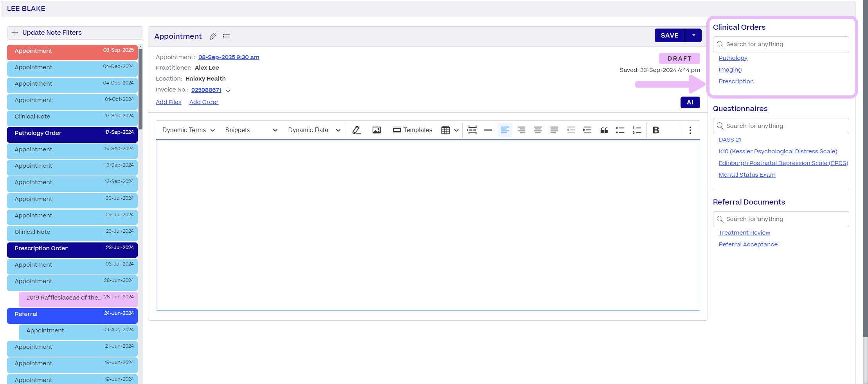The height and width of the screenshot is (384, 868).
Task: Select Clinical Note dated 23-Jul-2024
Action: [72, 233]
